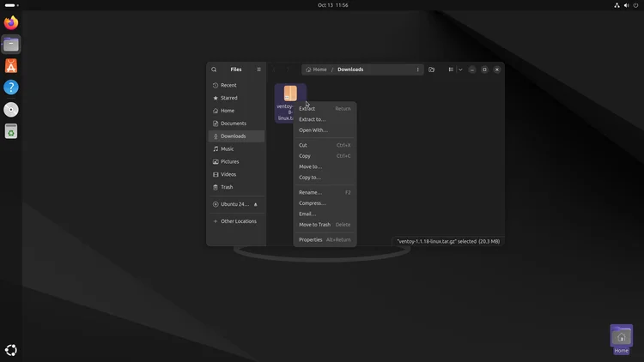Select Compress... in the context menu
Screen dimensions: 644x362
click(325, 203)
